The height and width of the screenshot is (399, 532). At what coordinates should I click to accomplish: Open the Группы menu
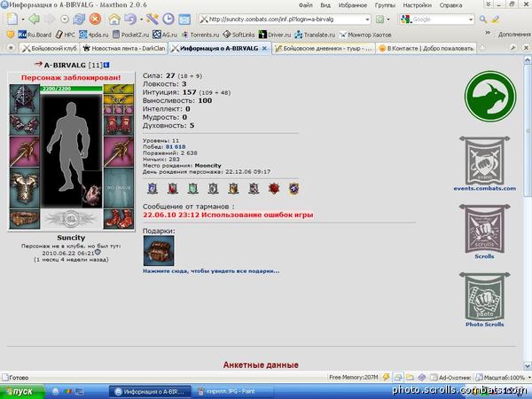click(385, 5)
